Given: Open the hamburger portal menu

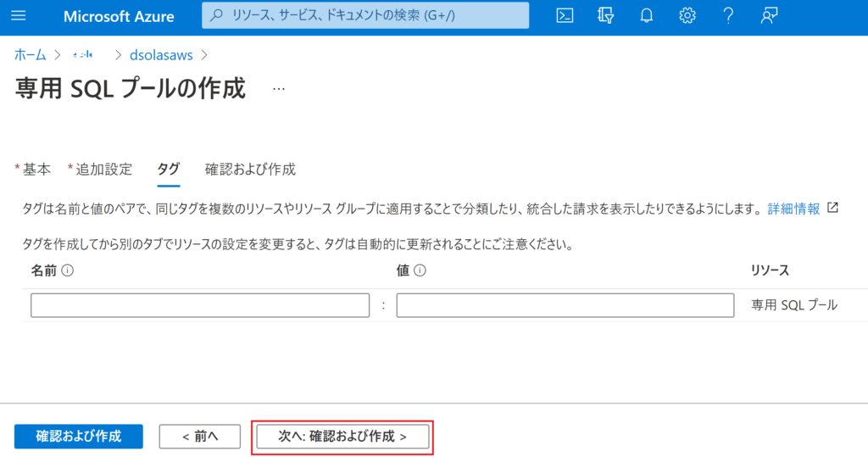Looking at the screenshot, I should point(19,16).
